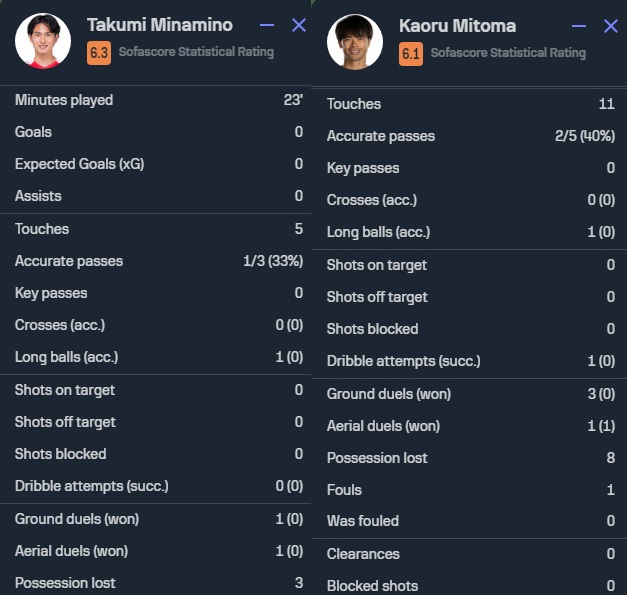Close the Kaoru Mitoma stats panel

click(x=610, y=26)
